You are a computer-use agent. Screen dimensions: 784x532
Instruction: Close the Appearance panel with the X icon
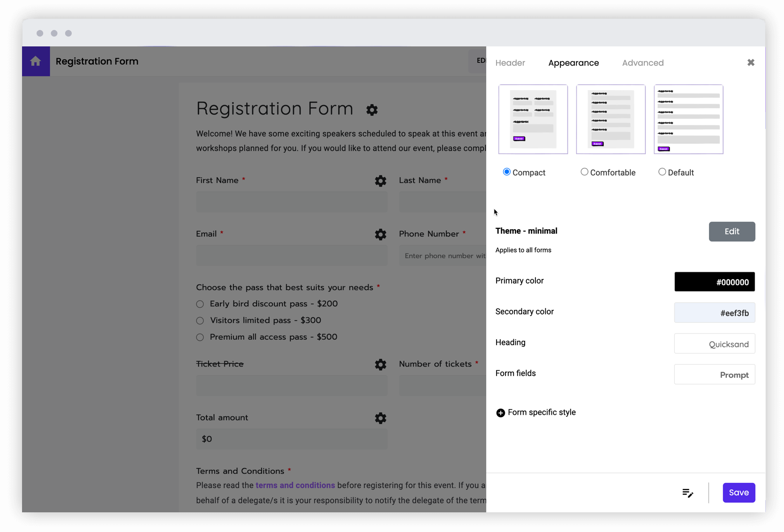[x=751, y=62]
